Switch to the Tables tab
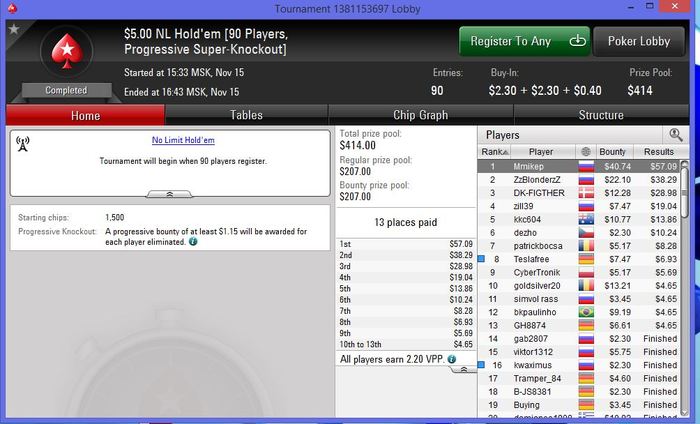 (246, 115)
